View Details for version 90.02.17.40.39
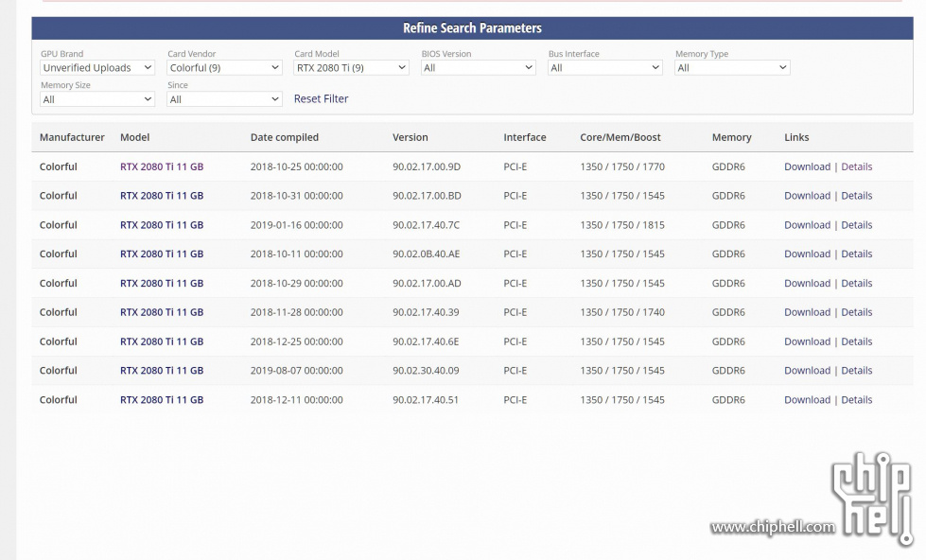Image resolution: width=926 pixels, height=560 pixels. coord(856,312)
